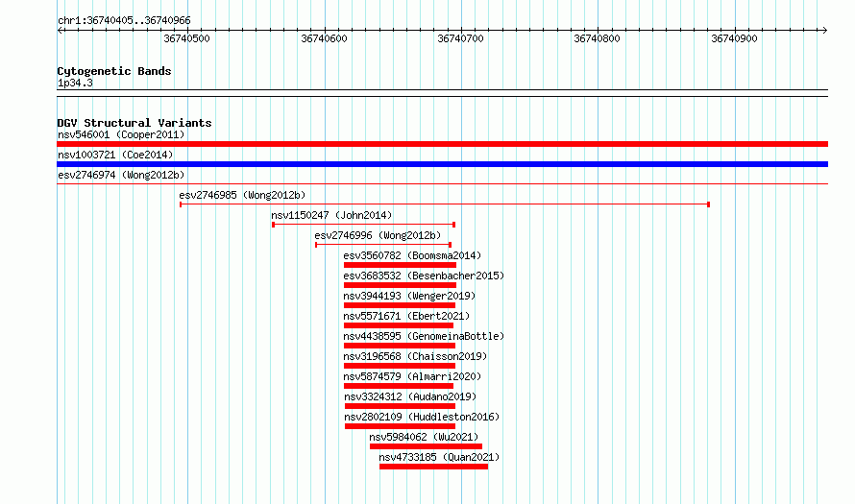
Task: Click the Cytogenetic Bands track title
Action: (x=114, y=71)
